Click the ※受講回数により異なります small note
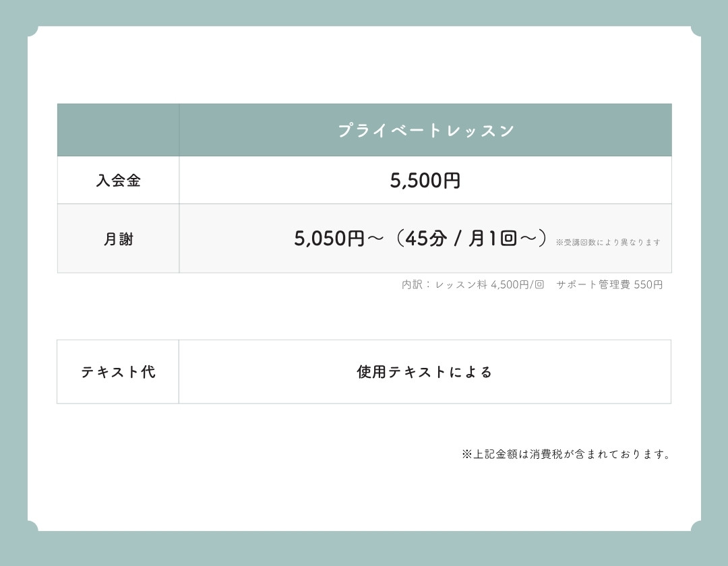This screenshot has height=566, width=728. click(608, 243)
